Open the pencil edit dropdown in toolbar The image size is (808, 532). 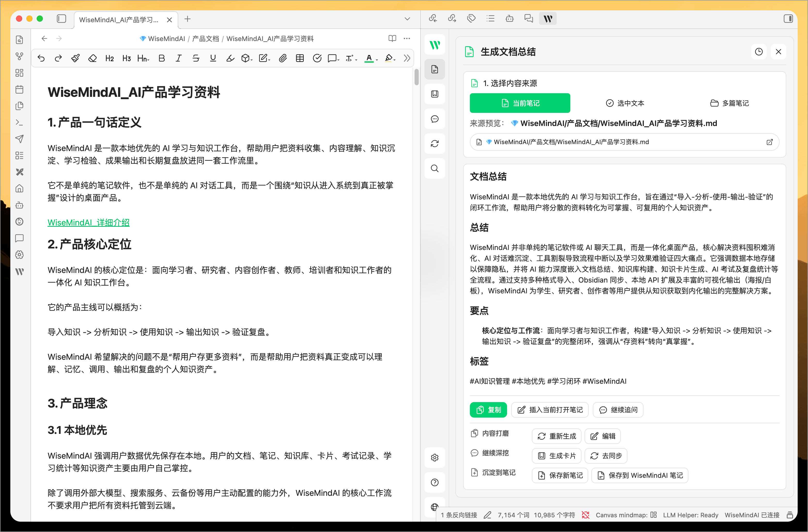click(264, 58)
